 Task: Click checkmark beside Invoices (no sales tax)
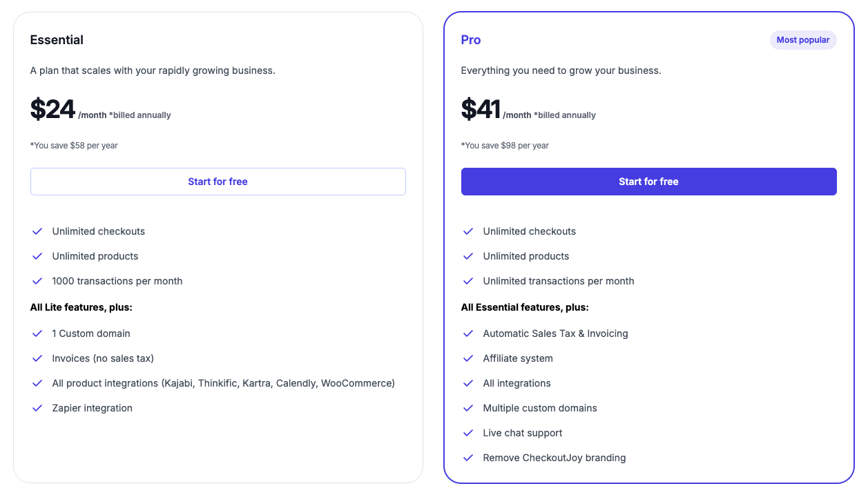[38, 358]
